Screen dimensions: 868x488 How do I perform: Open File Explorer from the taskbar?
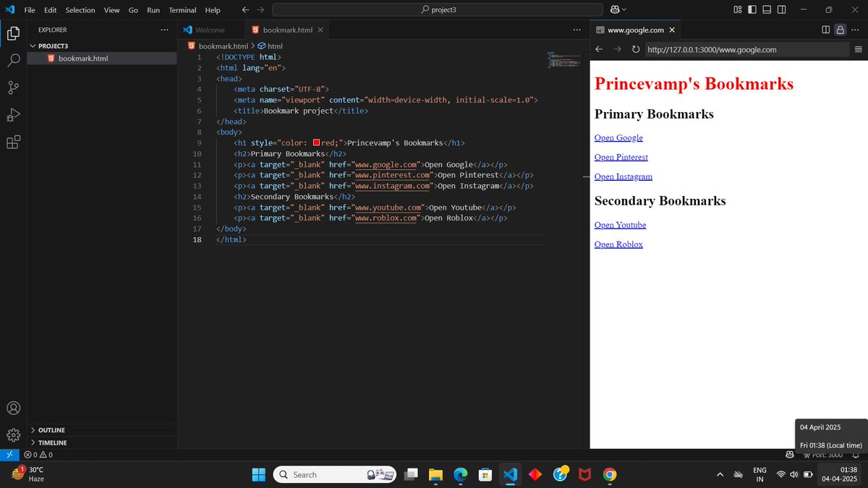click(435, 474)
